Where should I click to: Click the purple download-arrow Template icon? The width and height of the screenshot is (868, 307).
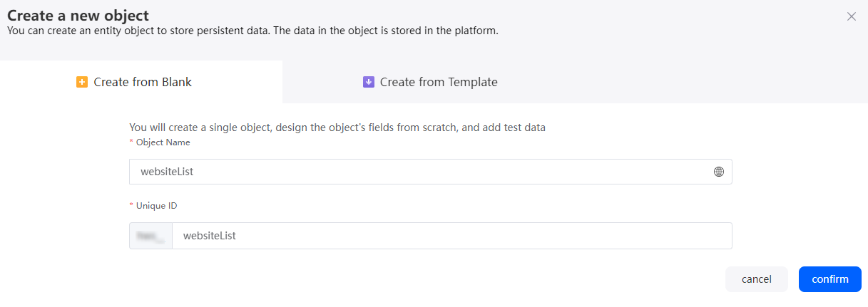[x=369, y=82]
